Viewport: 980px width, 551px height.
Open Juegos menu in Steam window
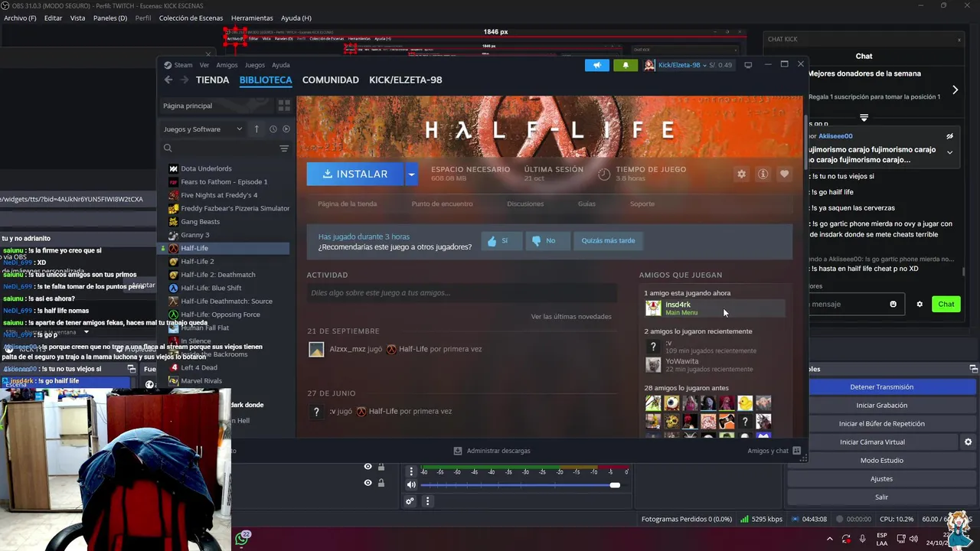click(255, 65)
